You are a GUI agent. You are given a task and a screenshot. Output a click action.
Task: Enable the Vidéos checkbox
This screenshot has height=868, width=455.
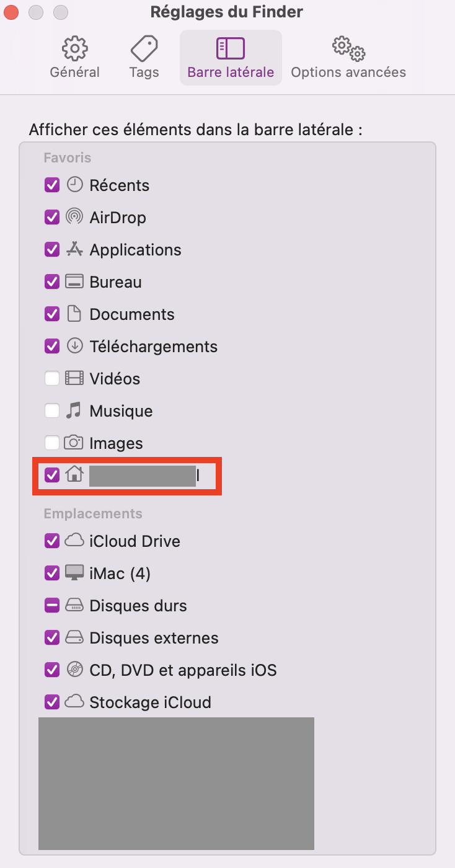tap(52, 378)
